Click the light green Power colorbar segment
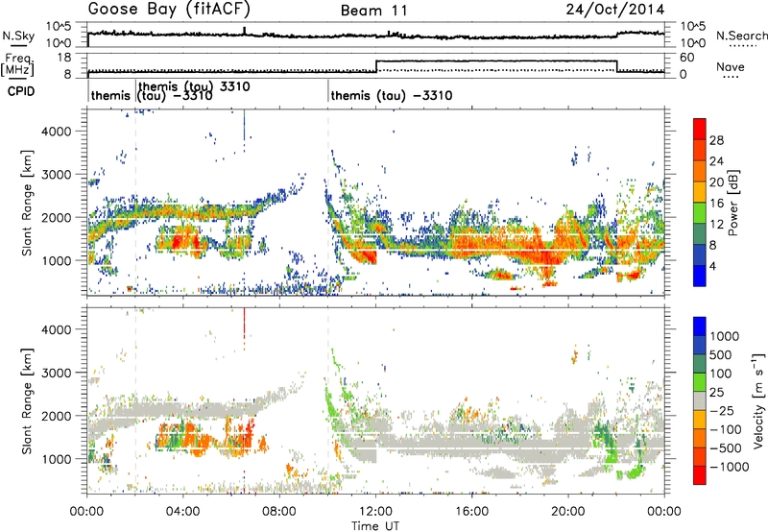The image size is (768, 532). click(x=700, y=213)
